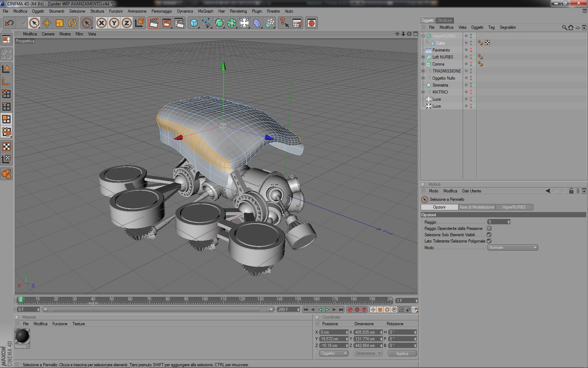This screenshot has height=368, width=588.
Task: Render the active view
Action: pyautogui.click(x=154, y=23)
